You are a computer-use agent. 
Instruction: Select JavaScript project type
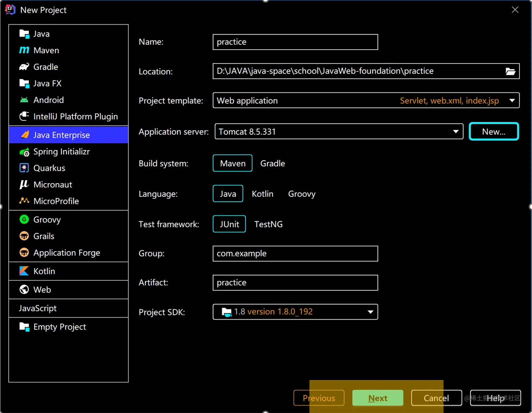click(x=69, y=308)
